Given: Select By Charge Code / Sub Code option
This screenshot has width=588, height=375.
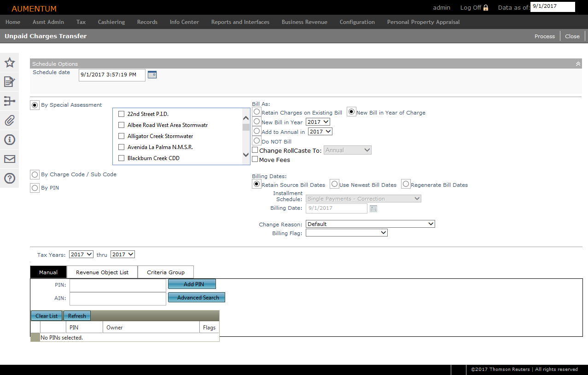Looking at the screenshot, I should [x=35, y=175].
